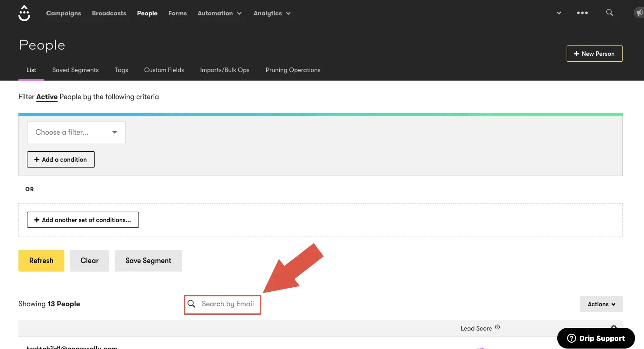This screenshot has height=349, width=644.
Task: Expand the Automation menu
Action: 219,13
